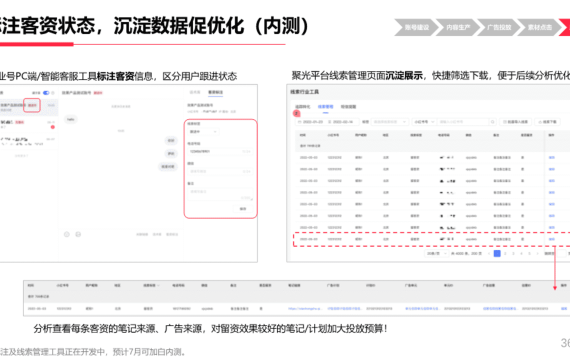Click the 广告投放 step in the top progress arrows
Screen dimensions: 570x360
coord(499,28)
